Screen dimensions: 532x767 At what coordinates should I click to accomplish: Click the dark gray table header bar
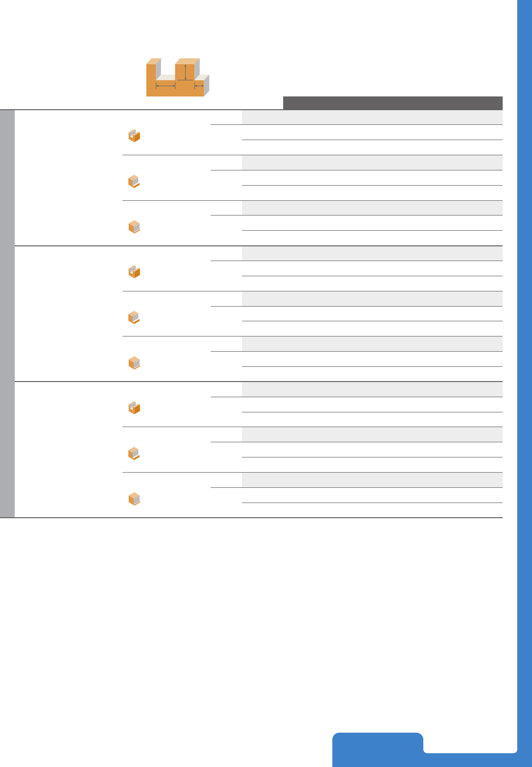(393, 103)
